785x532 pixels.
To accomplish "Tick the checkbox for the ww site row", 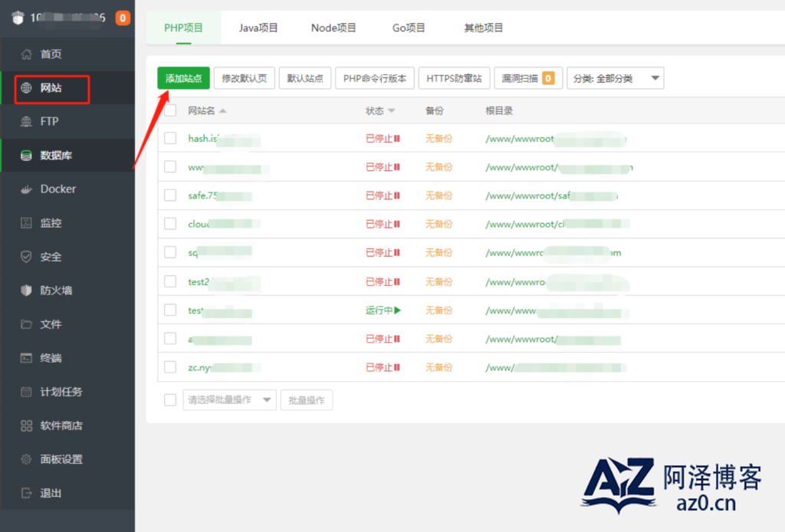I will [170, 166].
